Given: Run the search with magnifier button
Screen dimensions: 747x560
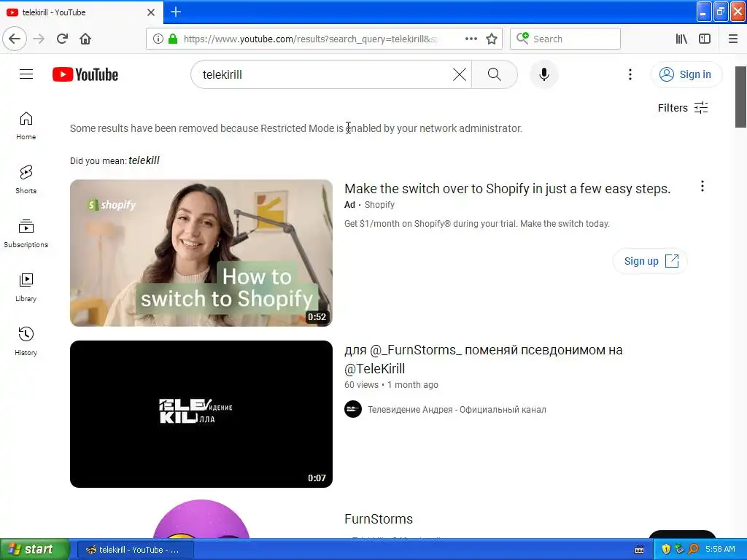Looking at the screenshot, I should click(x=495, y=74).
